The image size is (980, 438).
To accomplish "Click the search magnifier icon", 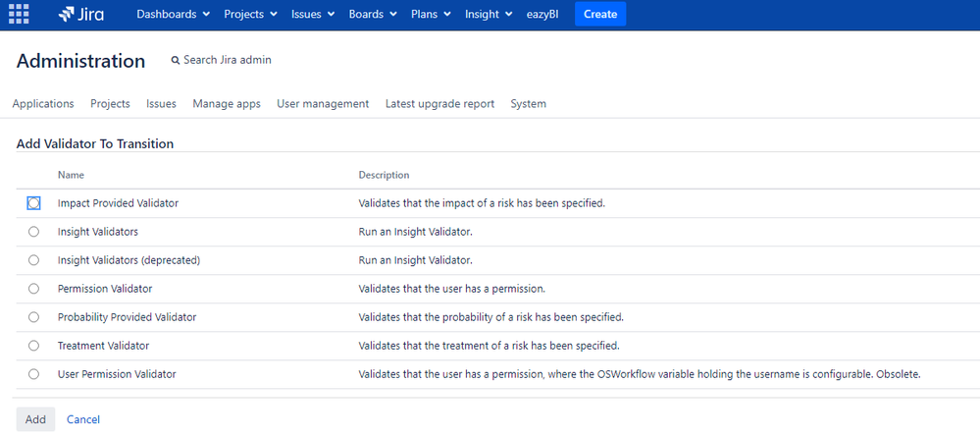I will [176, 61].
